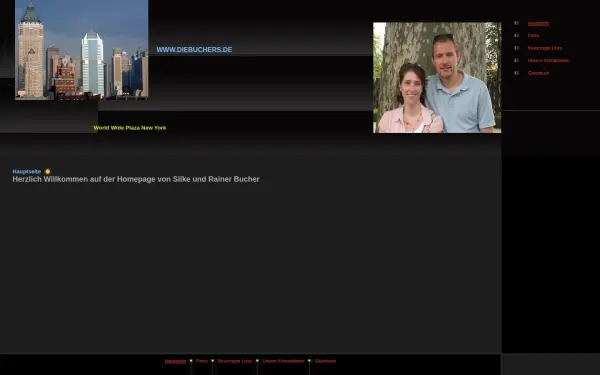Follow the Hauptseite link in the footer

175,361
